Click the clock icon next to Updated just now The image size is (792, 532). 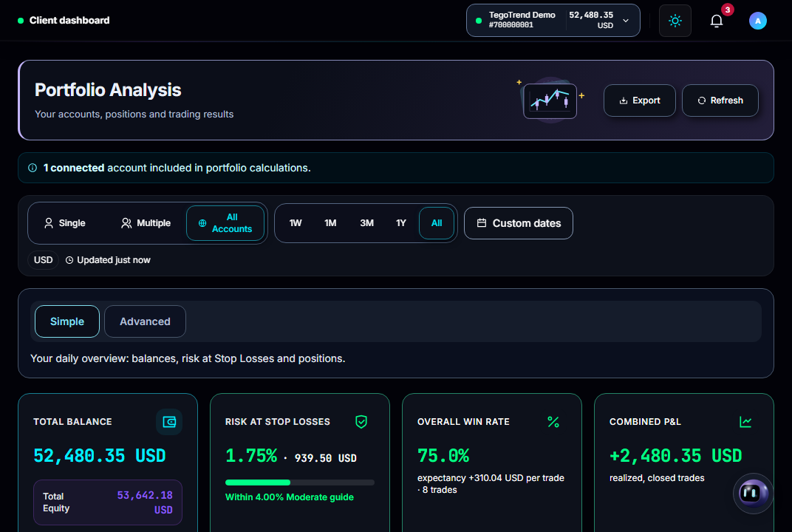point(69,260)
